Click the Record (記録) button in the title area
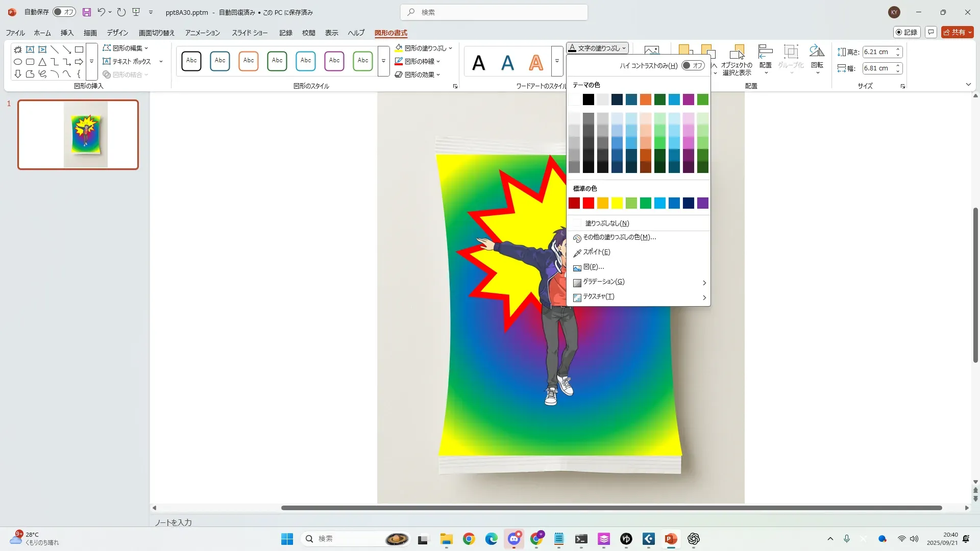Image resolution: width=980 pixels, height=551 pixels. pyautogui.click(x=906, y=32)
